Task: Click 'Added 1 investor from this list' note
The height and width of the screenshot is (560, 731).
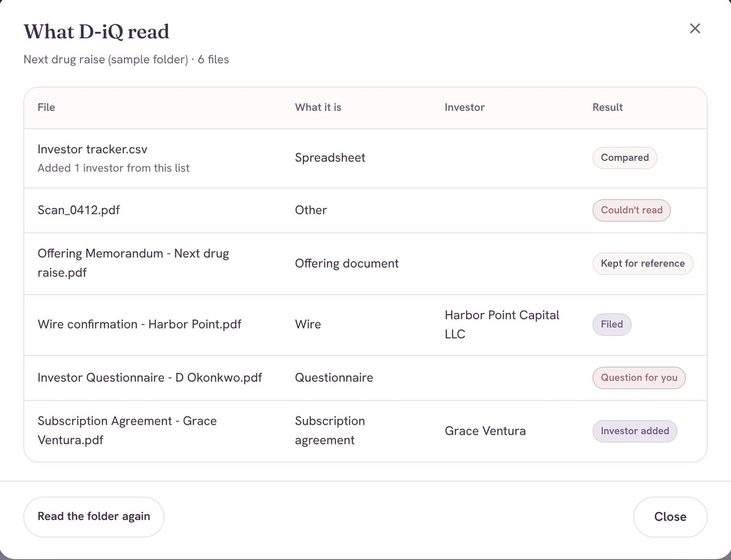Action: tap(113, 168)
